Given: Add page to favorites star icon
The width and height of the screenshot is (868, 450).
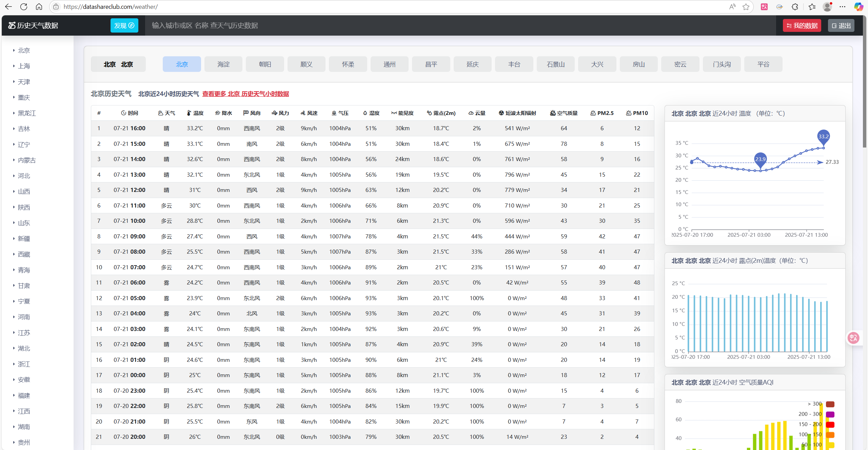Looking at the screenshot, I should pos(746,7).
